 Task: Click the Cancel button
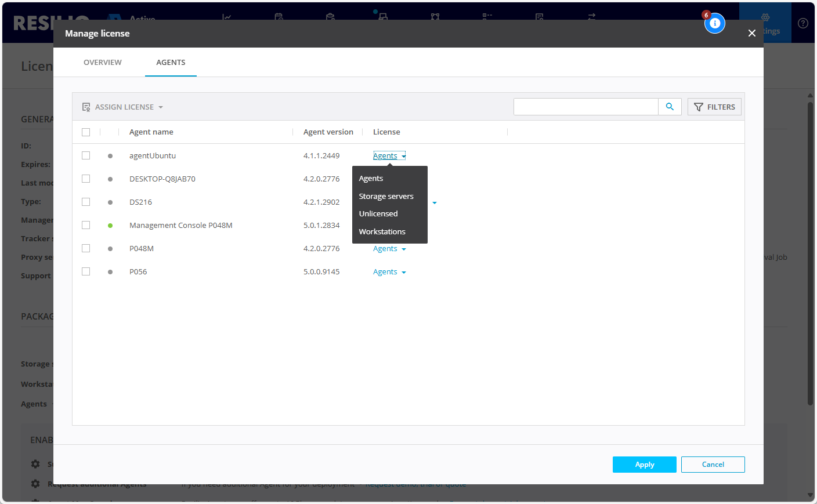[713, 465]
